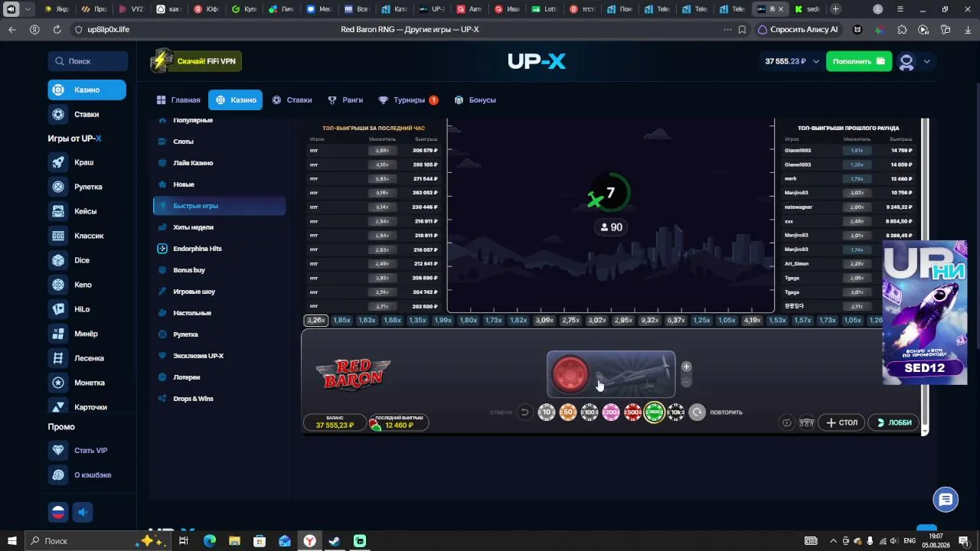This screenshot has width=980, height=551.
Task: Open the Windows Start menu
Action: [x=11, y=541]
